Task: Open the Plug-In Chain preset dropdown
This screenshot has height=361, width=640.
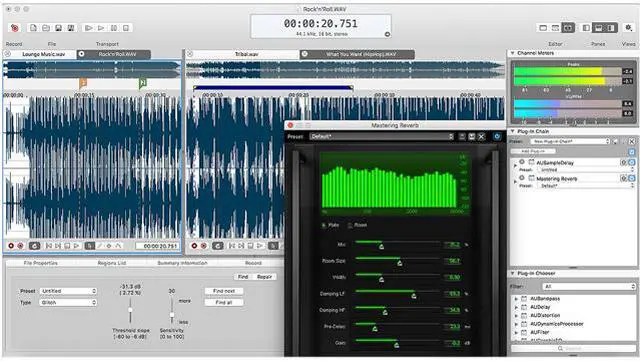Action: tap(570, 141)
